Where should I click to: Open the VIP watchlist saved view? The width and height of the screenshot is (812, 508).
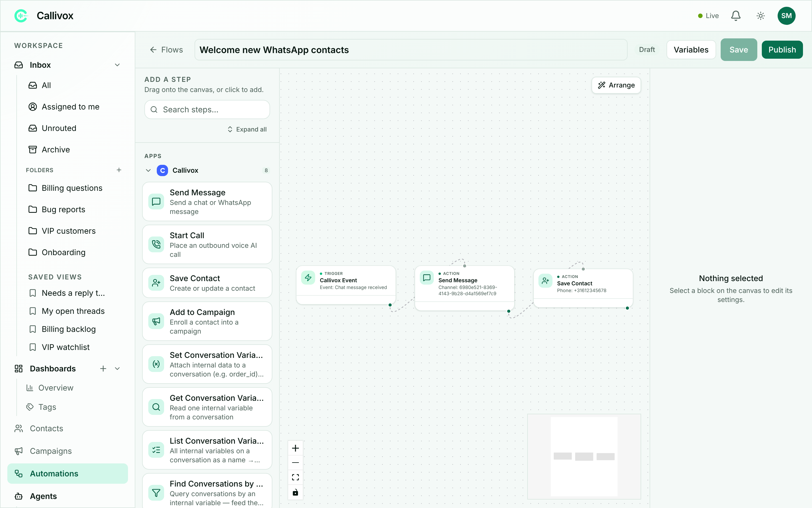coord(59,347)
